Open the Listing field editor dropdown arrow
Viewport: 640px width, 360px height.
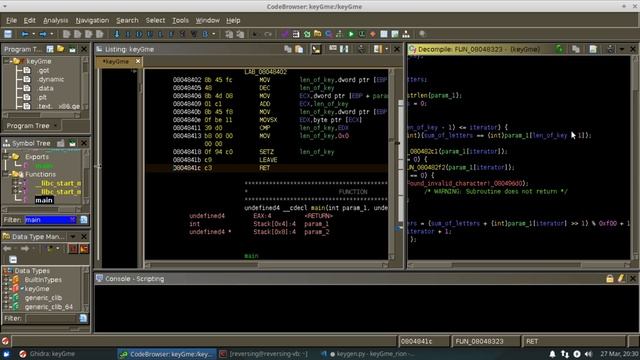(387, 49)
